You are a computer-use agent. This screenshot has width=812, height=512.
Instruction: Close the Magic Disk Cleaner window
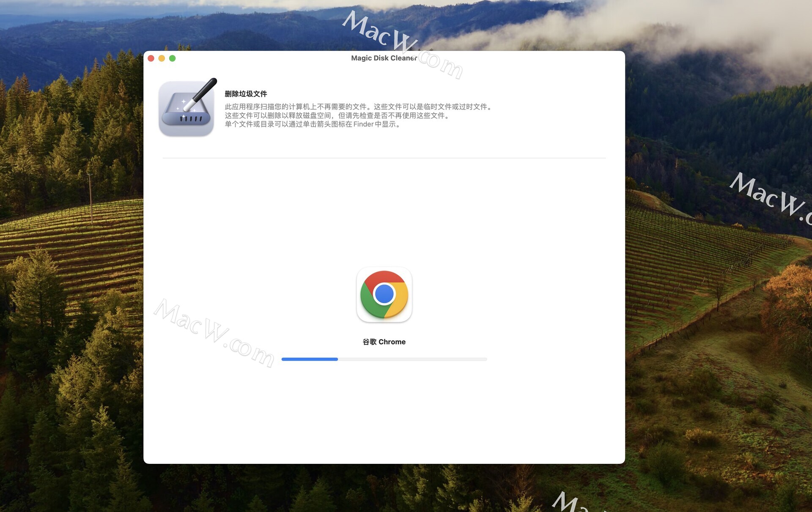point(151,58)
